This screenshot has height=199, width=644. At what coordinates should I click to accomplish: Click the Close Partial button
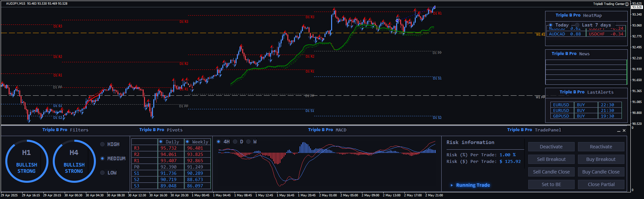click(601, 184)
